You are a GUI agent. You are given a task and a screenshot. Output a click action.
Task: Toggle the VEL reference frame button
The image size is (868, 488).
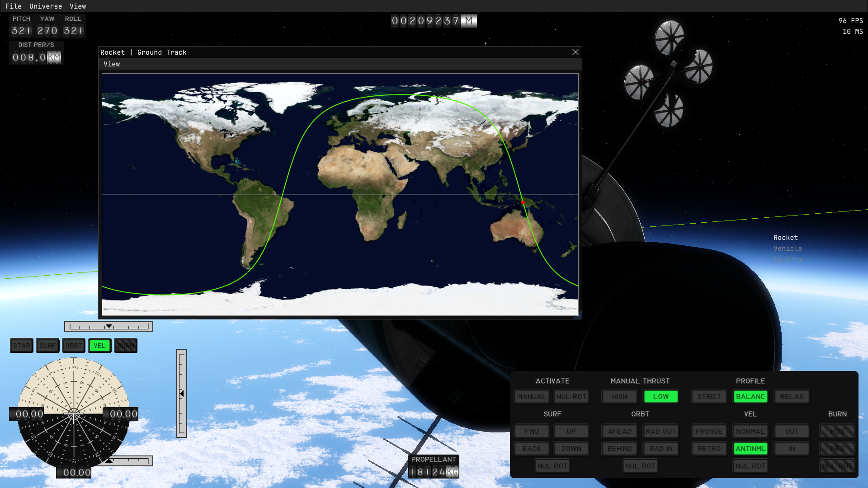pyautogui.click(x=99, y=346)
